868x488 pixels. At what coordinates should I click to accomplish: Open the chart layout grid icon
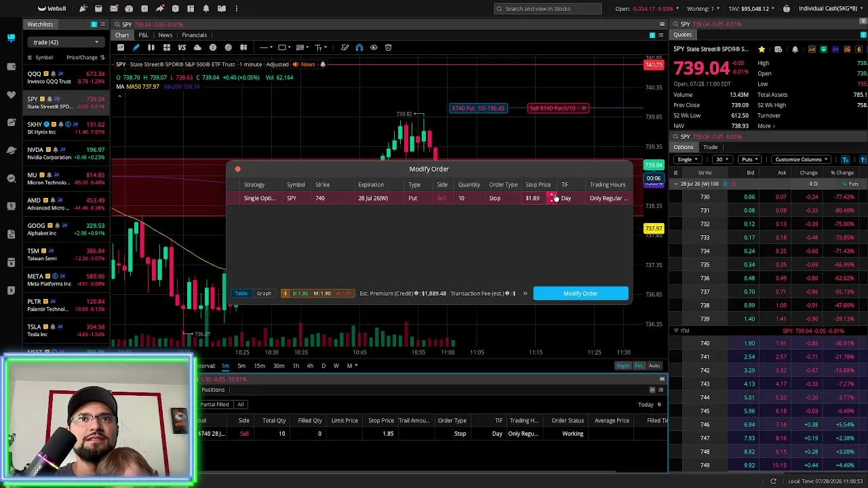[166, 47]
